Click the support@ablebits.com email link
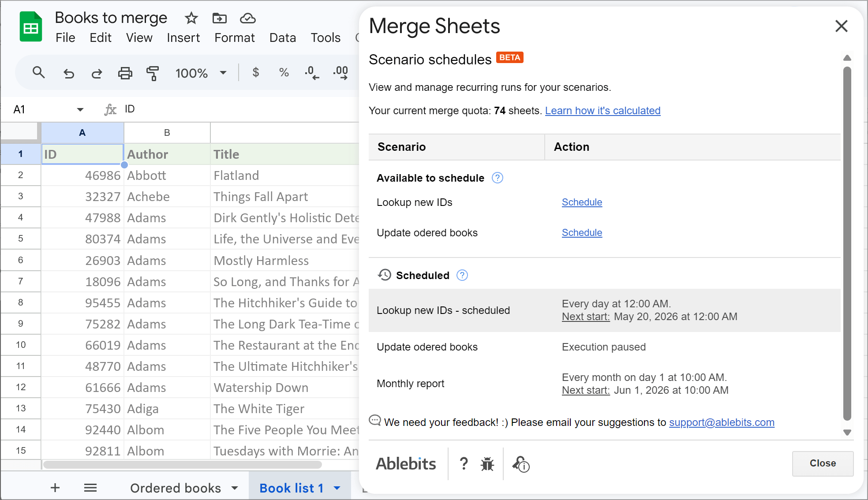Image resolution: width=868 pixels, height=500 pixels. pos(722,422)
